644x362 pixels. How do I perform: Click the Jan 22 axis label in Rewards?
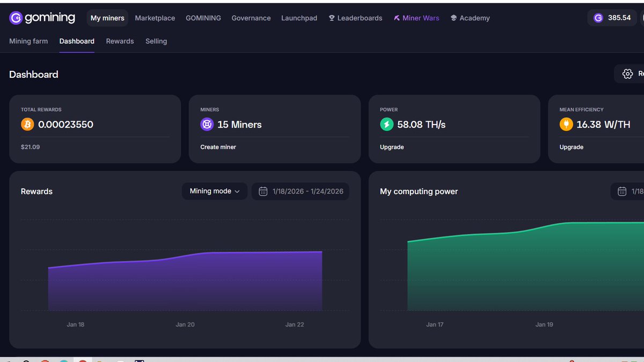coord(295,324)
